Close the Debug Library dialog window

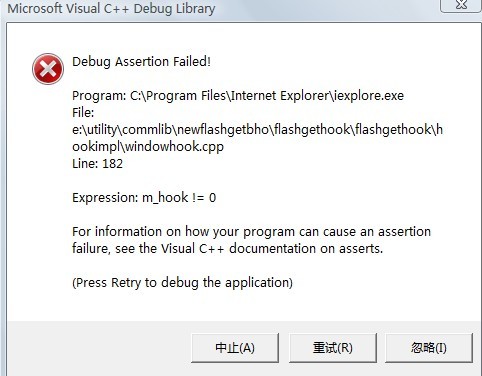461,6
